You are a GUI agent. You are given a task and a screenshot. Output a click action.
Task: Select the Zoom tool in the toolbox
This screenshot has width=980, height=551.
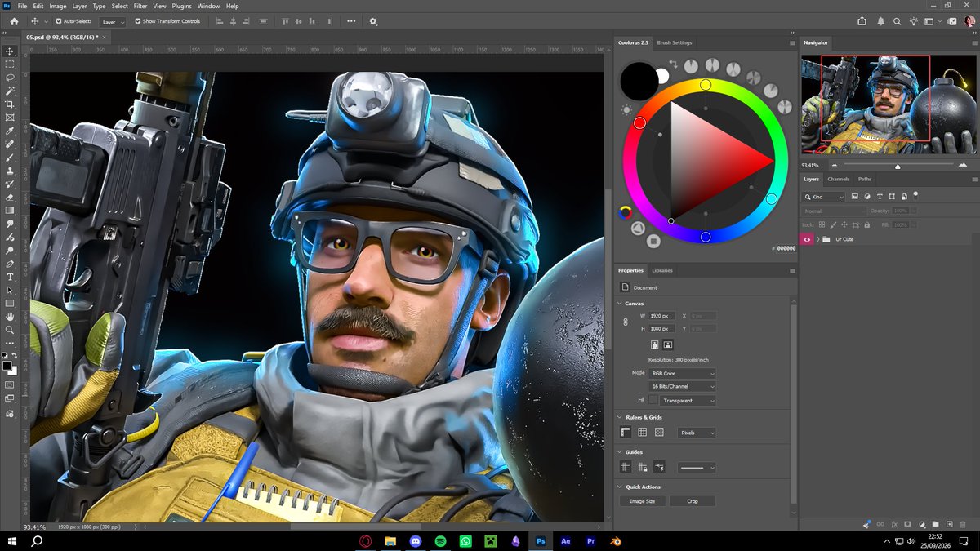(x=10, y=330)
